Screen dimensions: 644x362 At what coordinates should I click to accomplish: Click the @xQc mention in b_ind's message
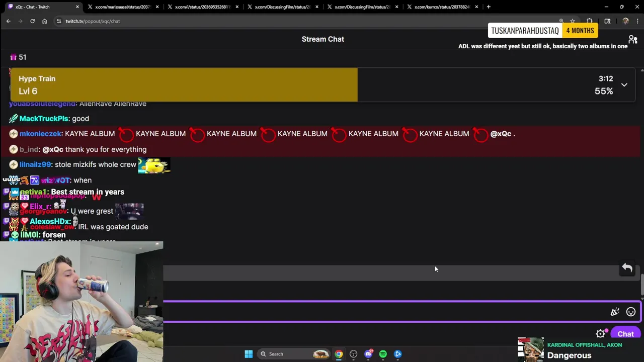53,149
